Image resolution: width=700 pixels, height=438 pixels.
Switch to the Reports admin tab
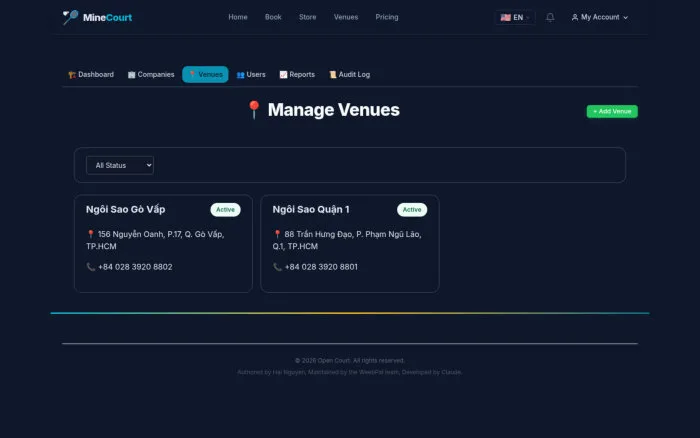point(297,75)
